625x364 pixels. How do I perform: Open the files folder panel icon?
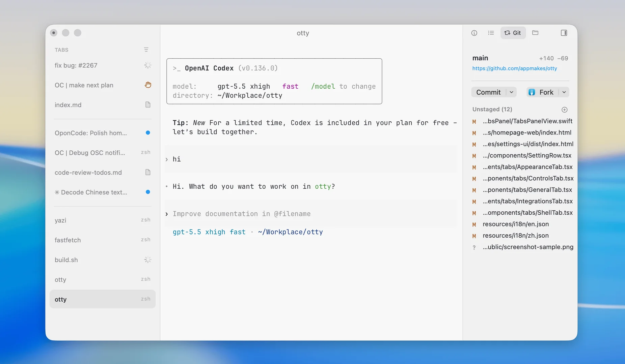pyautogui.click(x=535, y=33)
